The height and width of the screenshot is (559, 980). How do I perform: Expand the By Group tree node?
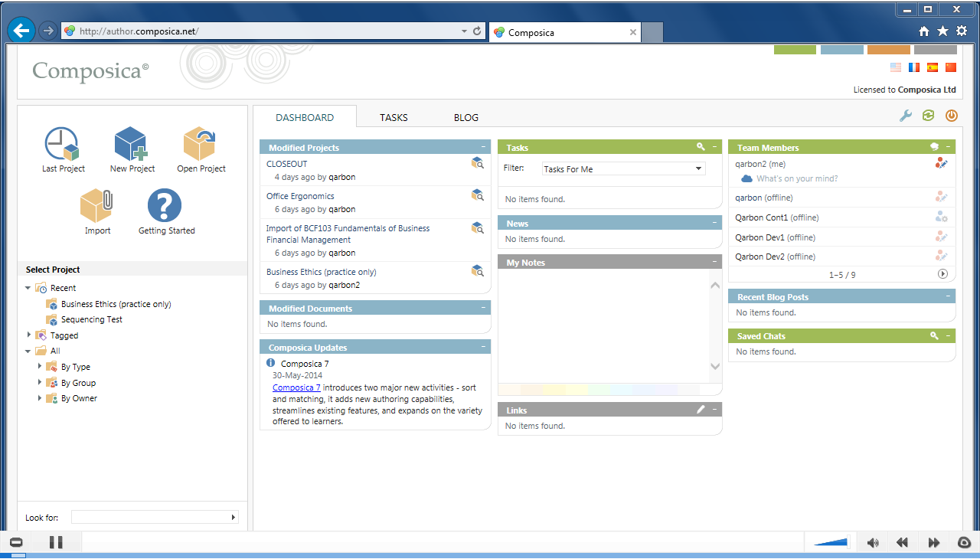click(40, 382)
